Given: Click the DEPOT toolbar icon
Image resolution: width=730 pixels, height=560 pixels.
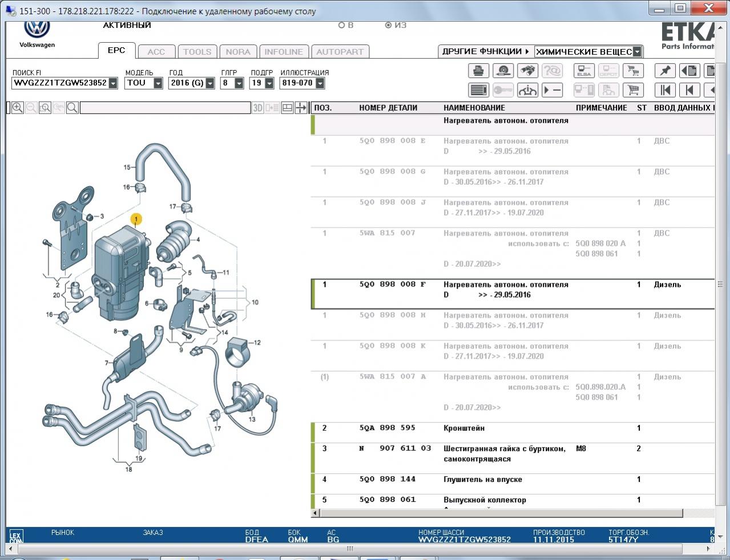Looking at the screenshot, I should 608,71.
